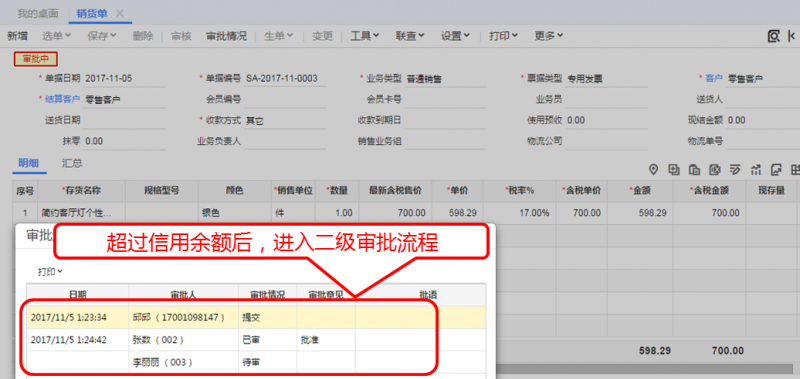This screenshot has height=379, width=800.
Task: Click the 税率% column header
Action: click(x=519, y=191)
